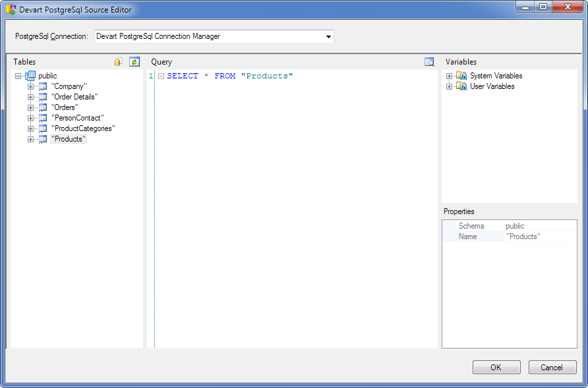The image size is (588, 388).
Task: Click the public schema icon
Action: pyautogui.click(x=30, y=76)
